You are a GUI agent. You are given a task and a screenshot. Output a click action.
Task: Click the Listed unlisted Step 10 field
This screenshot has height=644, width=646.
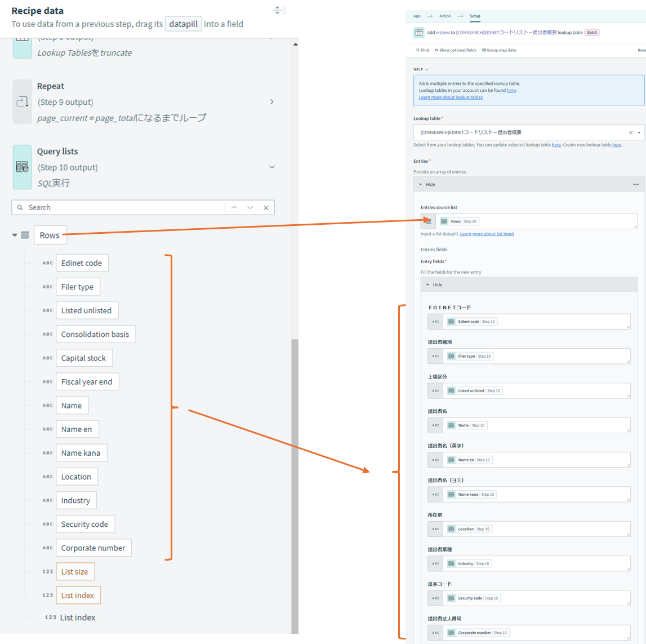click(x=536, y=390)
